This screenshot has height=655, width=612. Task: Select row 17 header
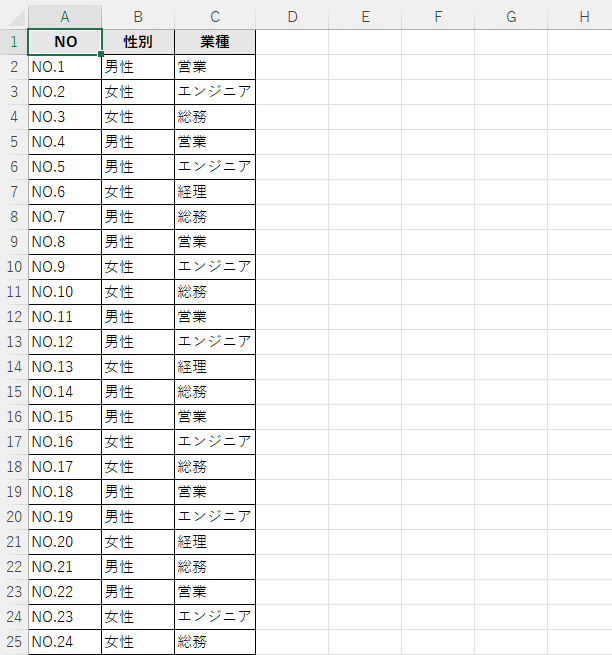click(x=14, y=442)
